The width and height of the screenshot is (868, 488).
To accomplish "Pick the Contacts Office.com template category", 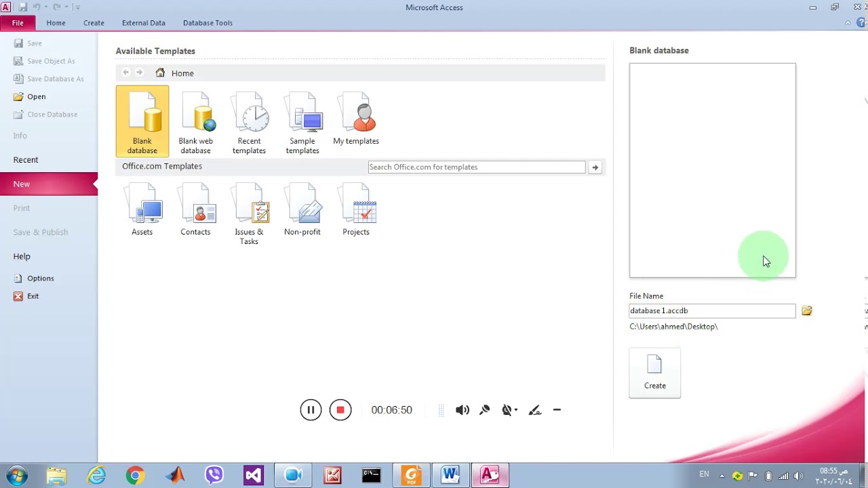I will click(x=195, y=209).
